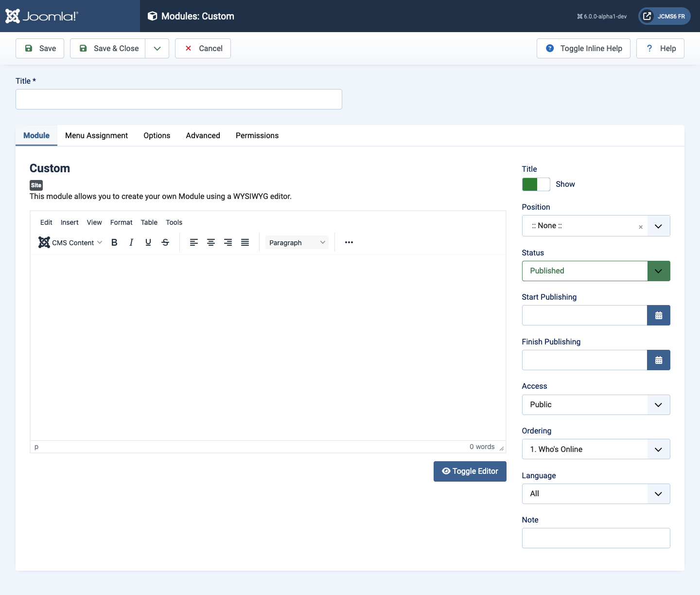Viewport: 700px width, 595px height.
Task: Click the Joomla version 6.0.0-alpha1-dev label
Action: pos(602,17)
